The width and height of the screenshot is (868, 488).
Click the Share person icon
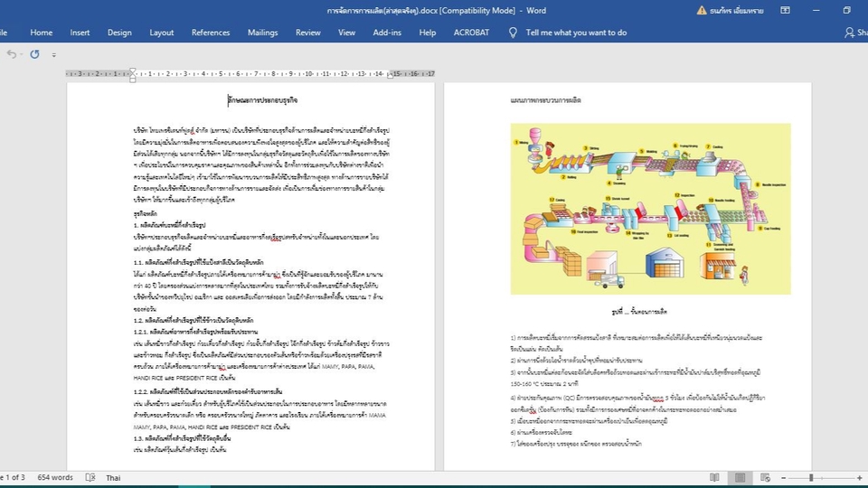click(x=849, y=33)
